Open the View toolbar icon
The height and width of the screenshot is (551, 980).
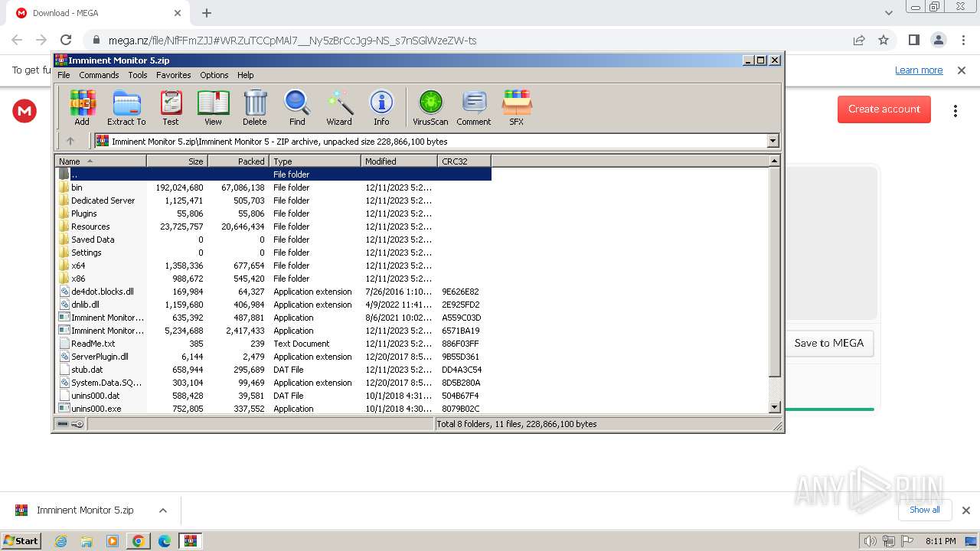click(213, 107)
